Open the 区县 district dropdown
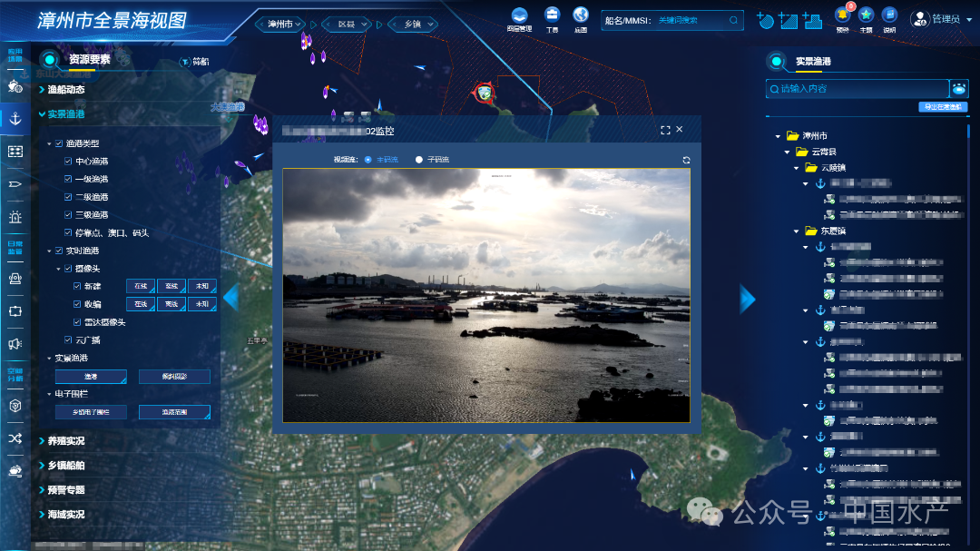 [348, 25]
